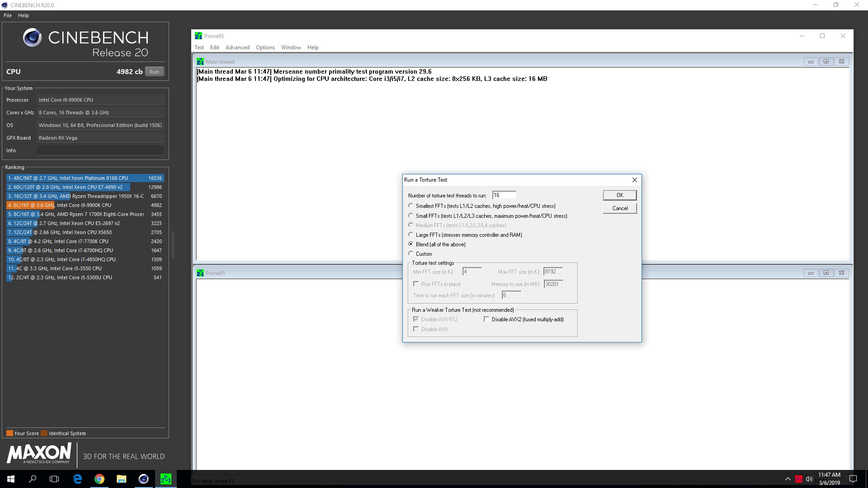
Task: Click the Maxon logo
Action: pos(39,453)
